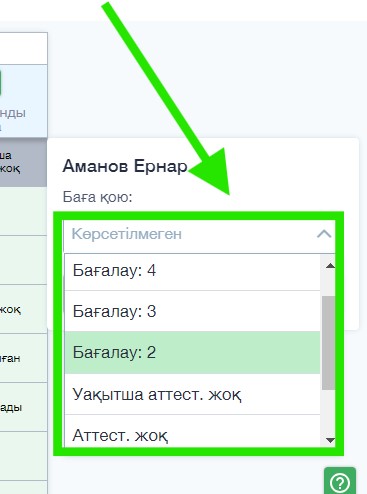Pick Уақытша аттест. жоқ option
The width and height of the screenshot is (367, 494).
click(192, 394)
